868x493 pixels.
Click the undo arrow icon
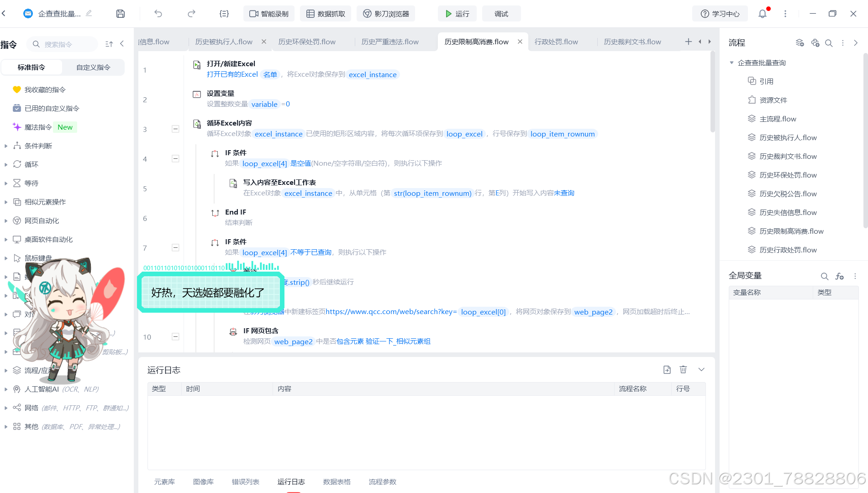(158, 14)
